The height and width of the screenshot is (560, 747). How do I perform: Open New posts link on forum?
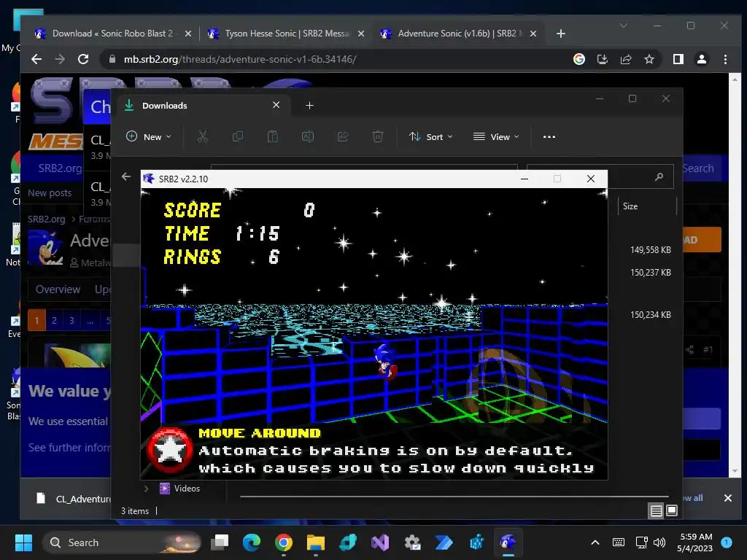tap(50, 192)
